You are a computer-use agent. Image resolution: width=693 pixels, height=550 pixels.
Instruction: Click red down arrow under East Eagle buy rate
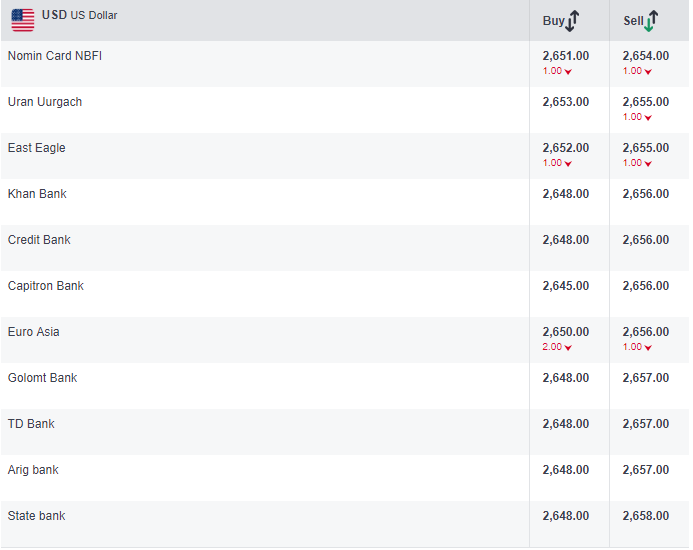[568, 164]
